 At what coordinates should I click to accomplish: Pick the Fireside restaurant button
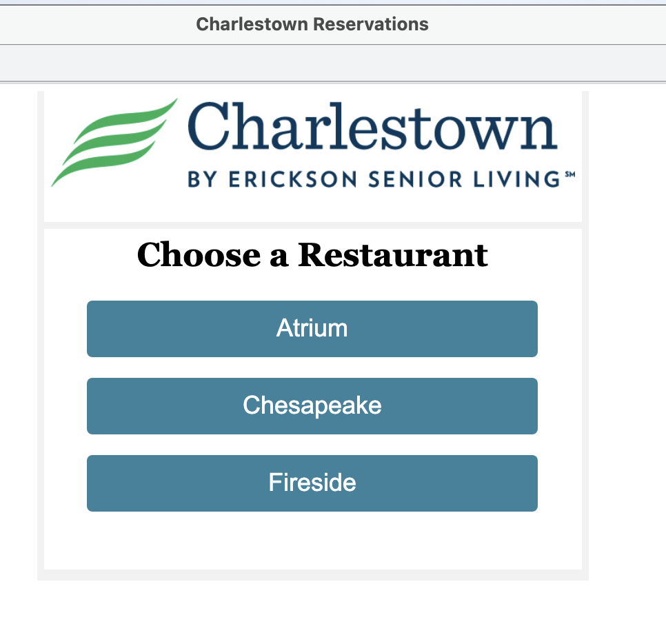[312, 483]
